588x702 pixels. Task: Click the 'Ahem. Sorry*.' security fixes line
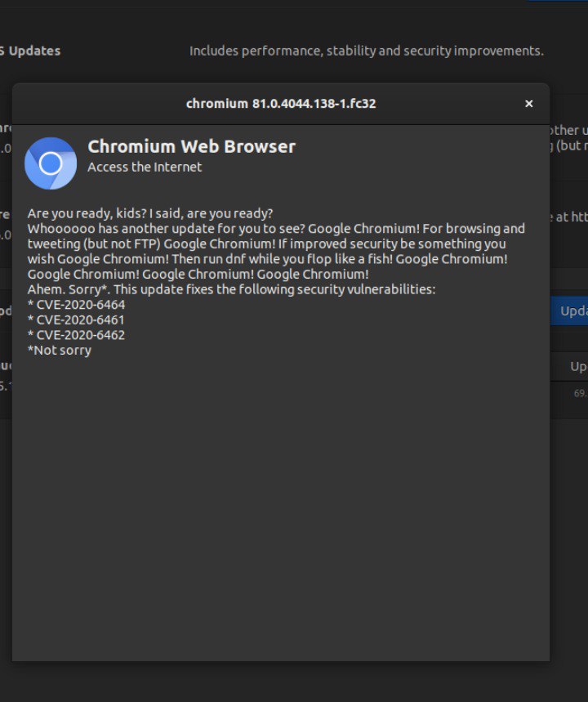pyautogui.click(x=231, y=289)
